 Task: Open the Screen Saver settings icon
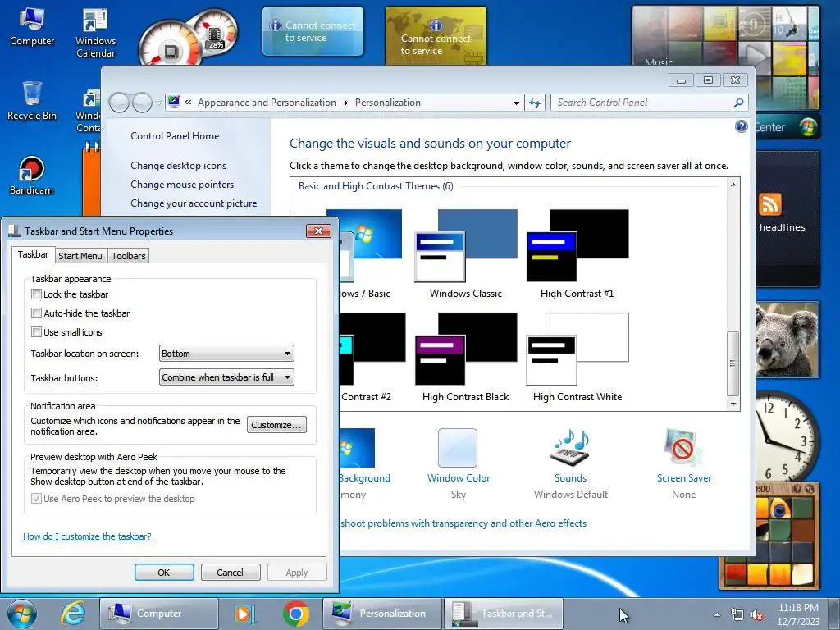[683, 447]
